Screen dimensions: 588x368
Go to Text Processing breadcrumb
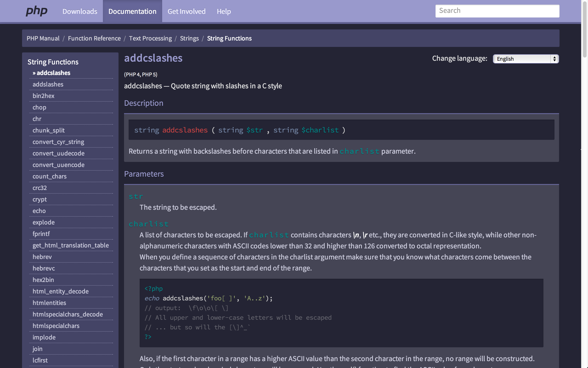pos(150,38)
